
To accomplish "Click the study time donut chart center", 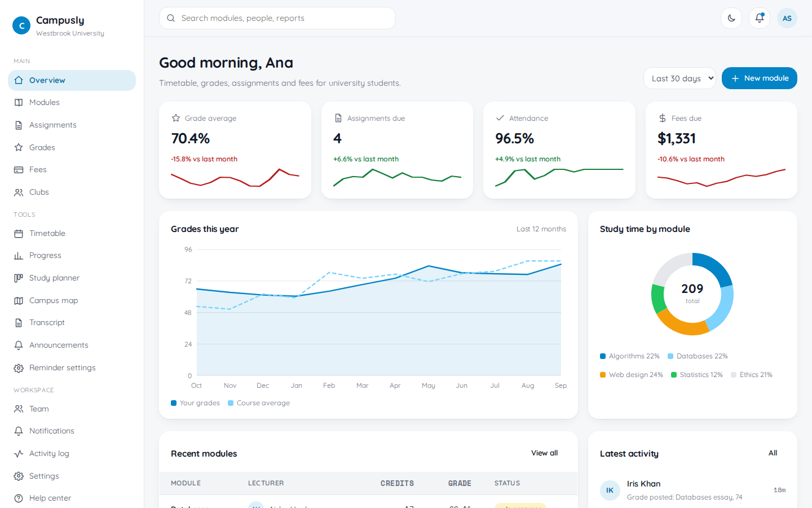I will click(x=692, y=294).
